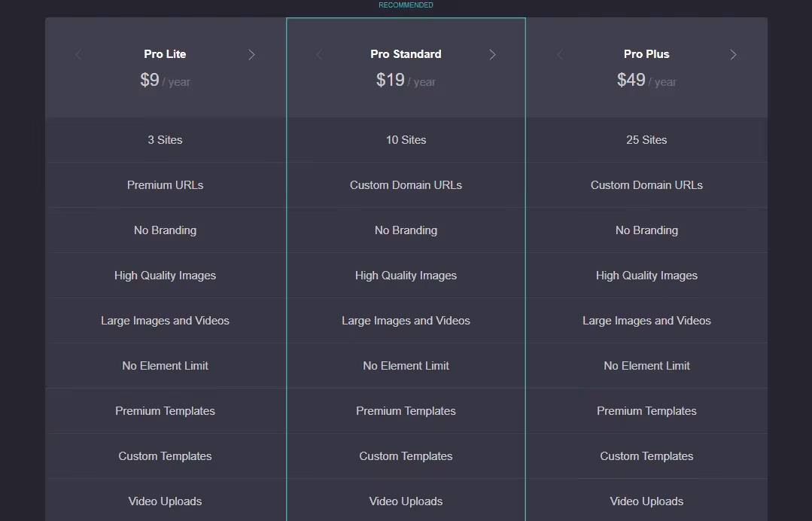Click the $49 / year price
The height and width of the screenshot is (521, 812).
[x=646, y=80]
